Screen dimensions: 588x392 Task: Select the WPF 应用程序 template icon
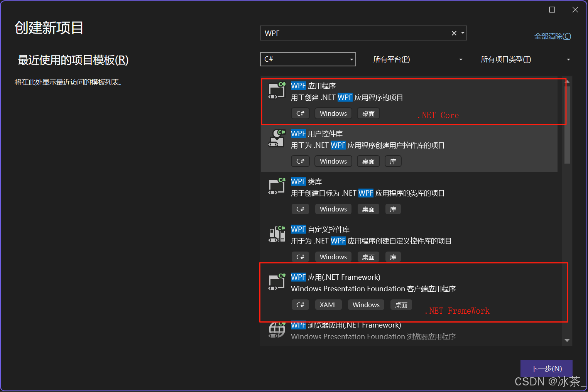pyautogui.click(x=277, y=91)
